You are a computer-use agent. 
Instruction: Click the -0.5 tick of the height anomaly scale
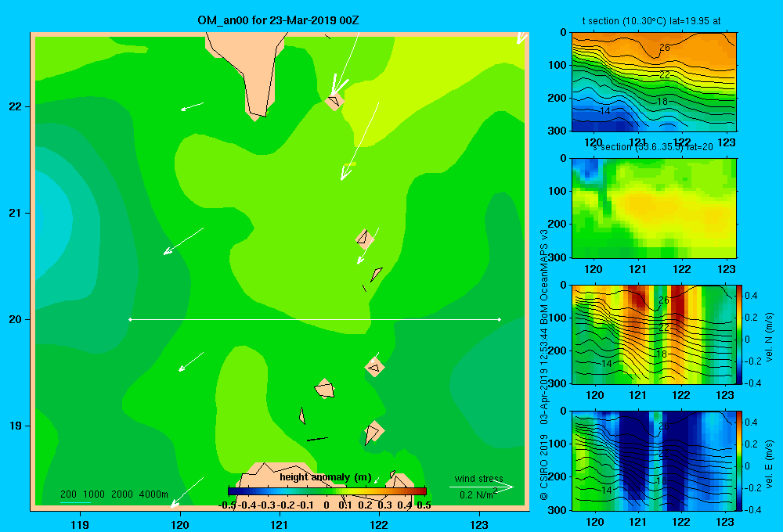click(228, 505)
